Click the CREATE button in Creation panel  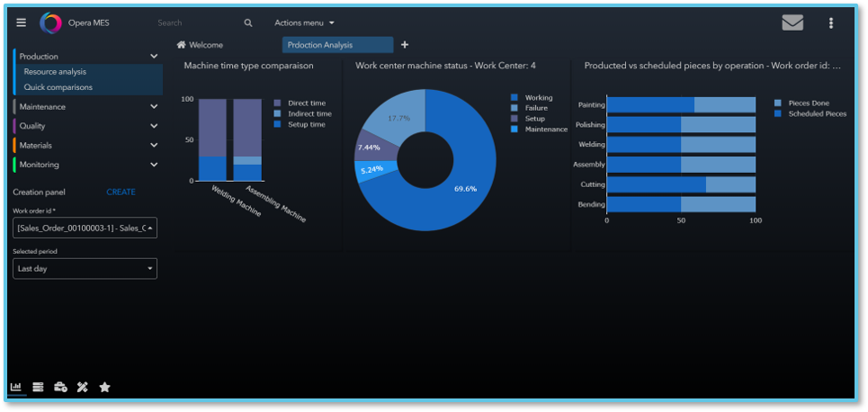coord(121,193)
